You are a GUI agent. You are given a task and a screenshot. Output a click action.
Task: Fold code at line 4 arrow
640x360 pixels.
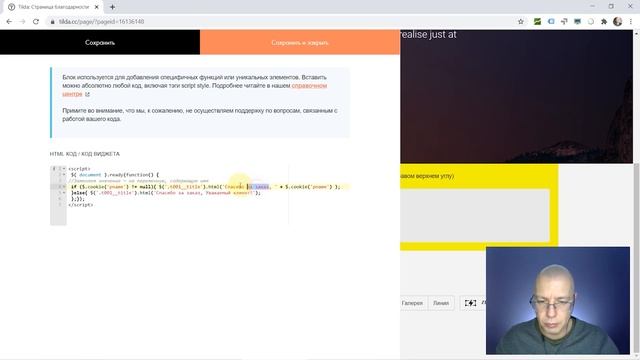(x=64, y=187)
